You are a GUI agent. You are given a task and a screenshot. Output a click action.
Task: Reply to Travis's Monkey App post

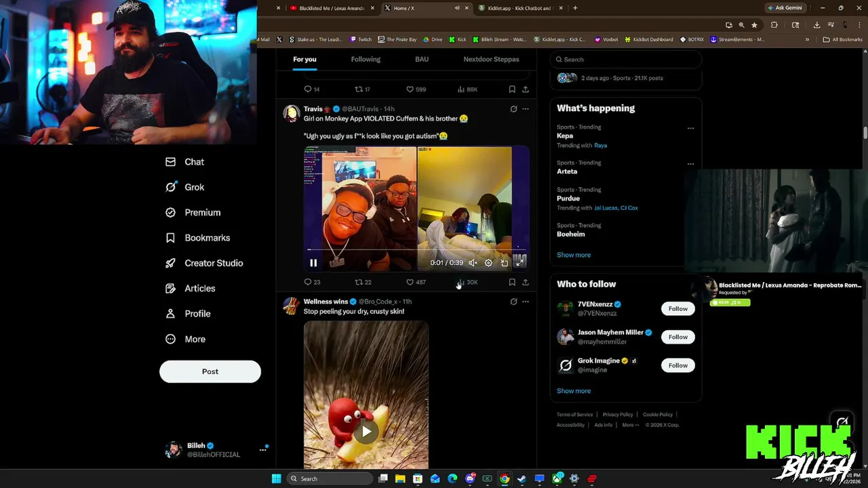point(312,282)
